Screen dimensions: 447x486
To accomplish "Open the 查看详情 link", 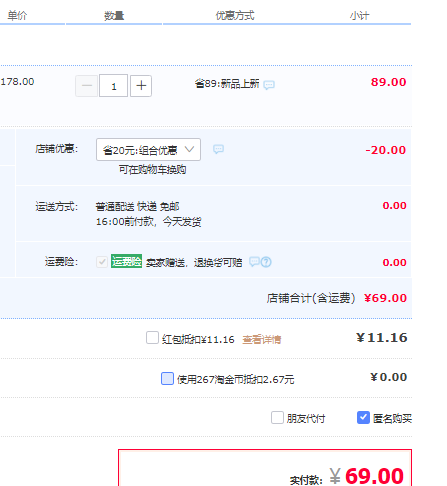I will pos(262,340).
